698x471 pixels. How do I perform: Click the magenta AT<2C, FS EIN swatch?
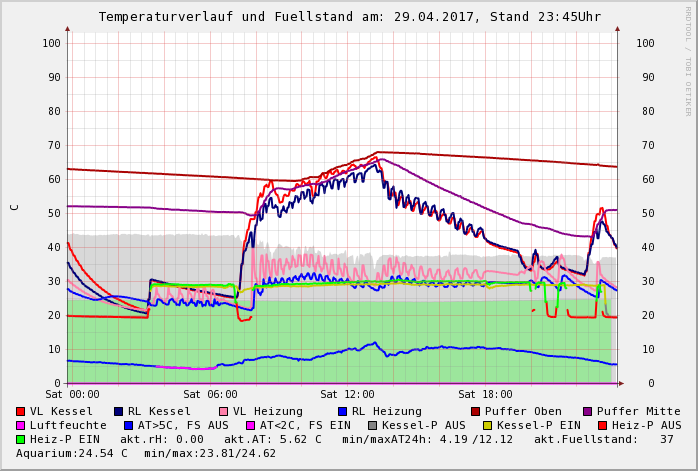coord(250,425)
